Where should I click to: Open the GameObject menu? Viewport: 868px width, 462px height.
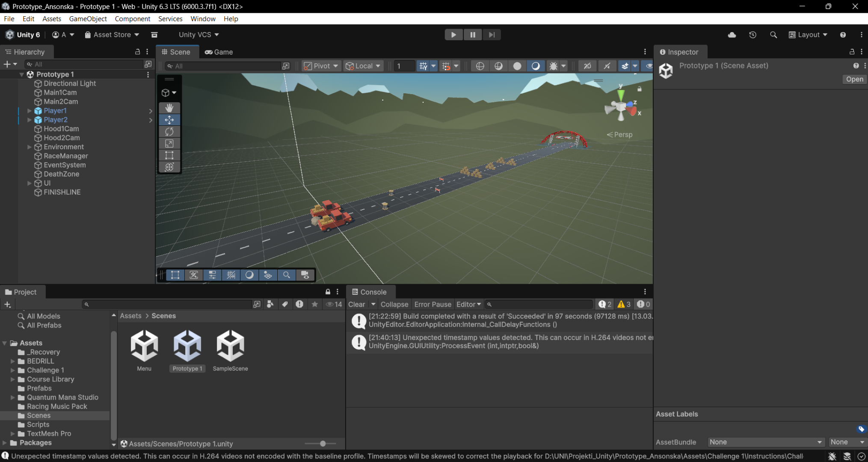point(88,19)
